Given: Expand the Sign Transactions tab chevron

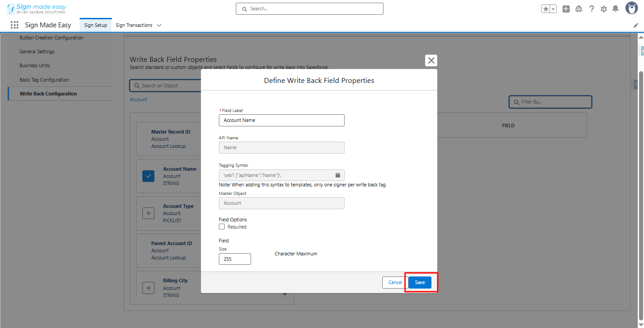Looking at the screenshot, I should 159,26.
